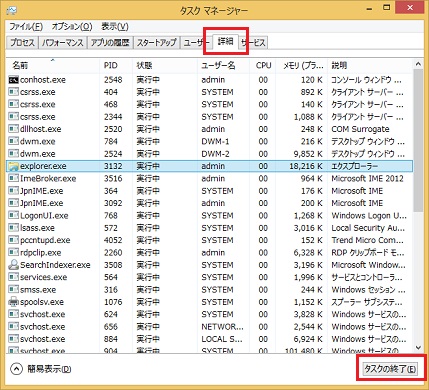This screenshot has height=390, width=429.
Task: Switch to the サービス tab
Action: [253, 43]
